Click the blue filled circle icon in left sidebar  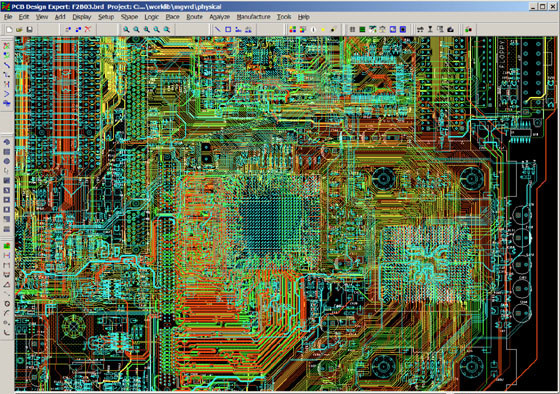[7, 161]
